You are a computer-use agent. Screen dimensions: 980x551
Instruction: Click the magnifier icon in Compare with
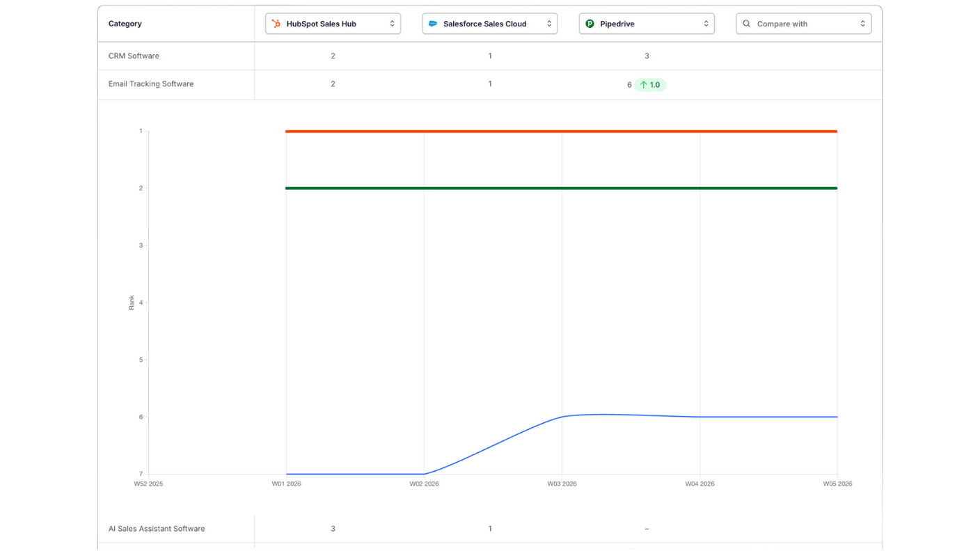coord(747,24)
